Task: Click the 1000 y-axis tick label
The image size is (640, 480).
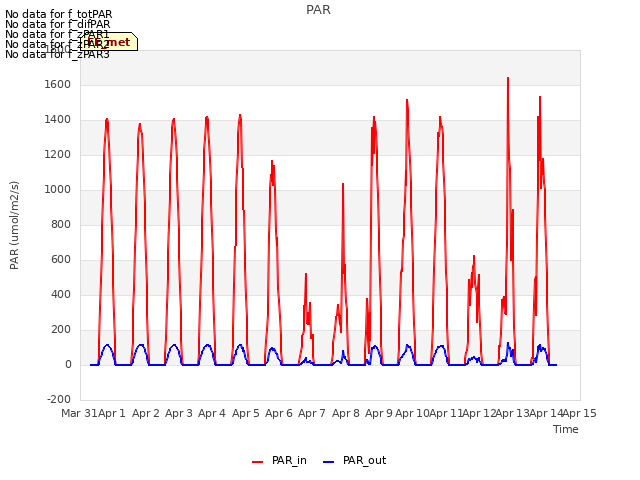Action: 58,190
